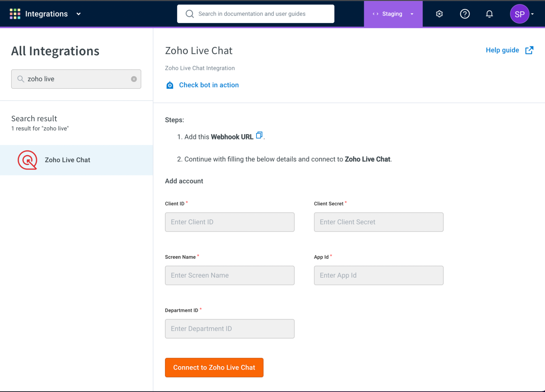Screen dimensions: 545x392
Task: Expand the Integrations module dropdown
Action: [x=79, y=14]
